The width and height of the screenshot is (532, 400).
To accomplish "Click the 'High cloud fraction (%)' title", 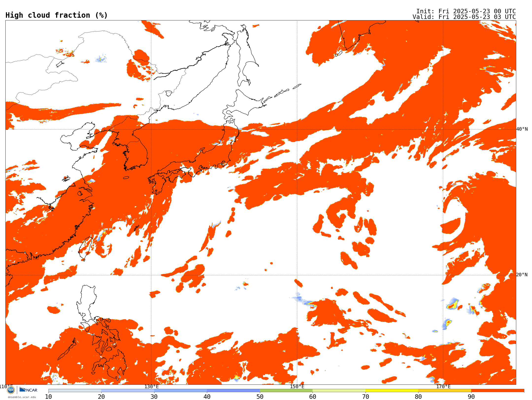I will pos(56,15).
